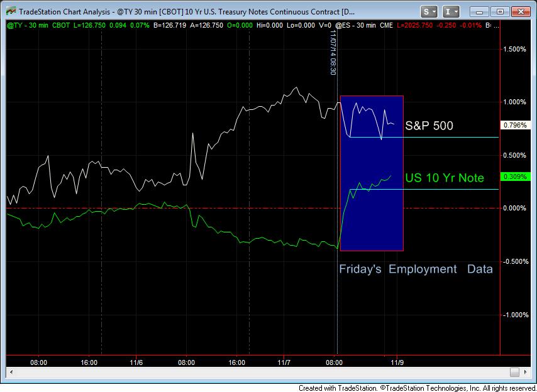Open the S symbol-link dropdown
This screenshot has width=537, height=392.
click(429, 12)
